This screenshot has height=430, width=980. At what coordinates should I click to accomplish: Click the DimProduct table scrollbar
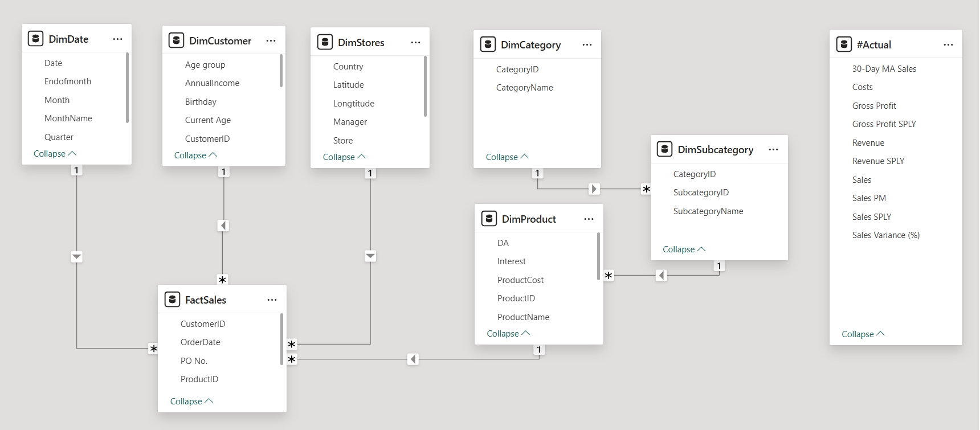coord(599,256)
